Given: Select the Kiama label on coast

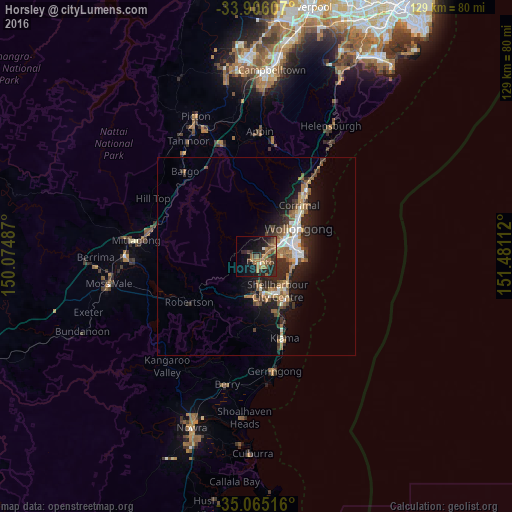Looking at the screenshot, I should click(285, 338).
